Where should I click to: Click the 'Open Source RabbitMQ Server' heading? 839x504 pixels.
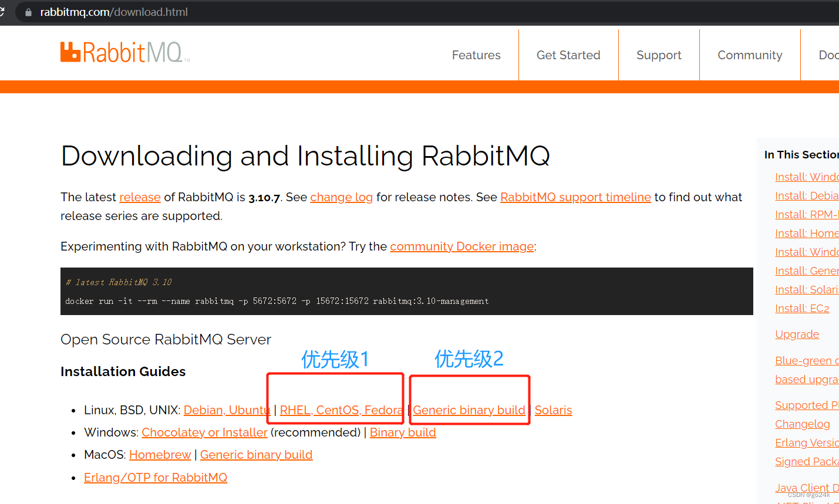click(x=166, y=340)
